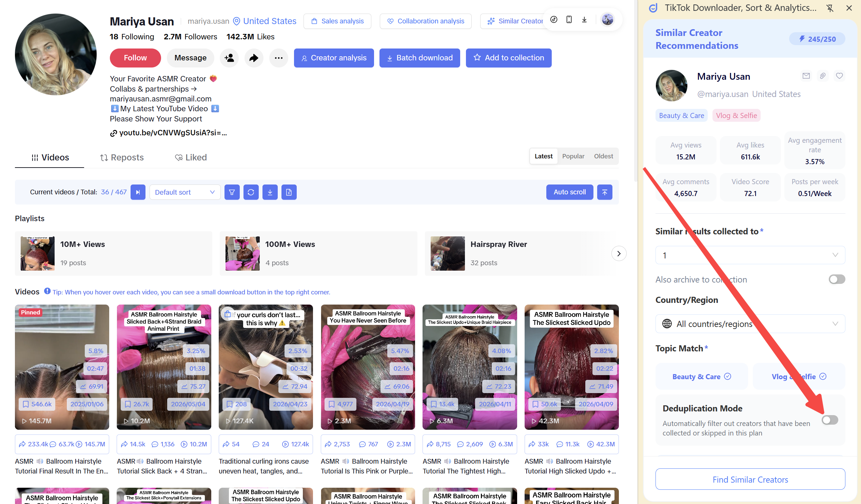Click Find Similar Creators
This screenshot has height=504, width=861.
pyautogui.click(x=750, y=479)
